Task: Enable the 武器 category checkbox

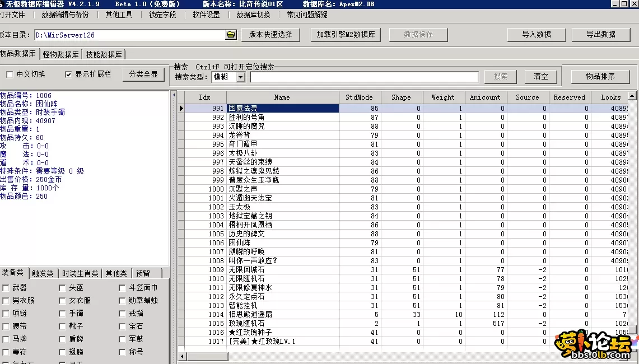Action: pyautogui.click(x=6, y=288)
